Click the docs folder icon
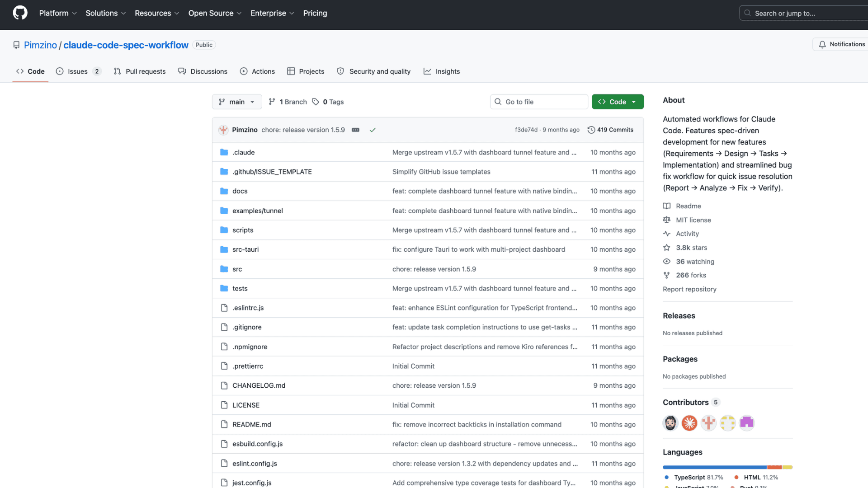The height and width of the screenshot is (488, 868). coord(224,191)
